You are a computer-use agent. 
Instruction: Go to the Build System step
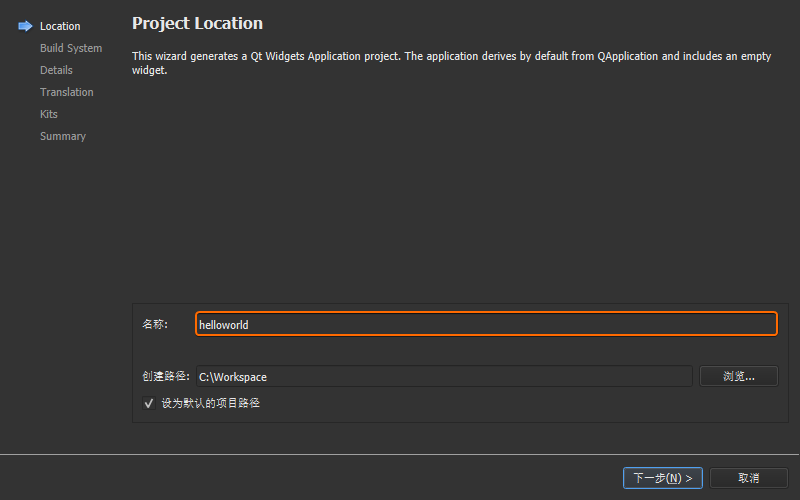[71, 48]
